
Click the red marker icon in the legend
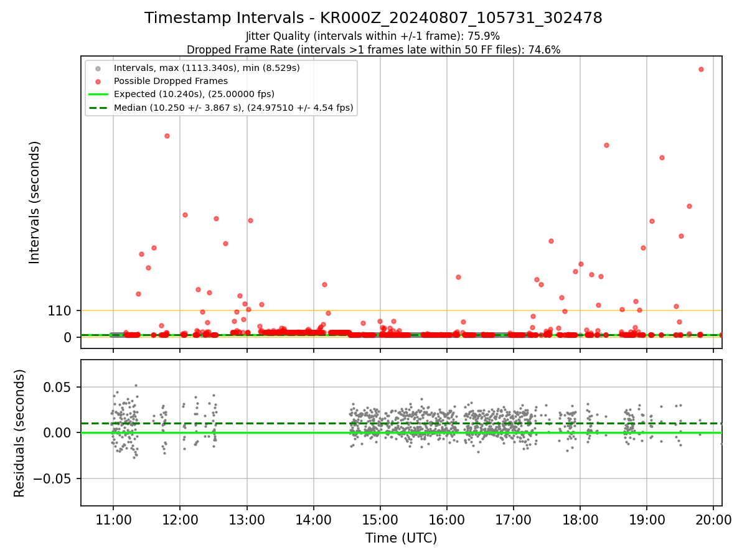98,82
